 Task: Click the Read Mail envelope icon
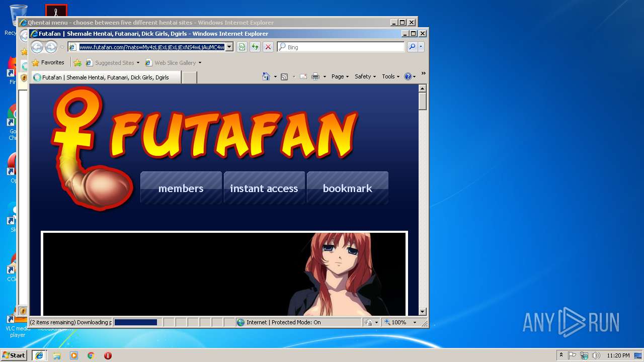coord(303,76)
